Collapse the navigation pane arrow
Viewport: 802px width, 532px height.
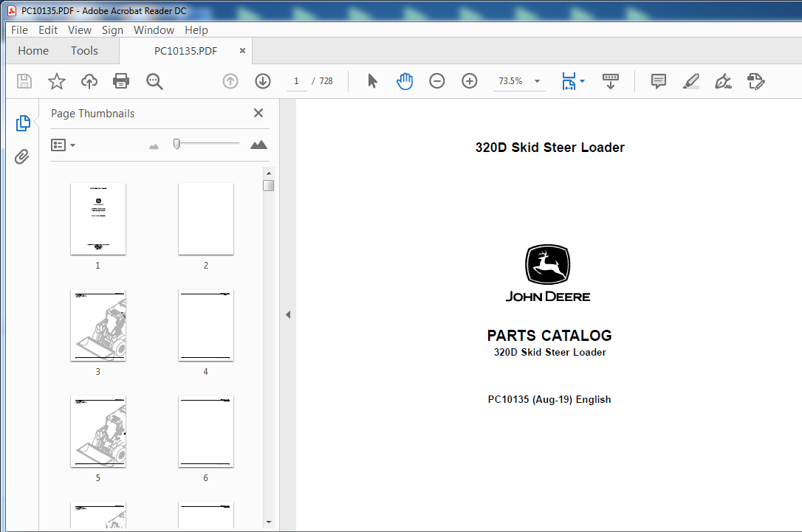(288, 315)
